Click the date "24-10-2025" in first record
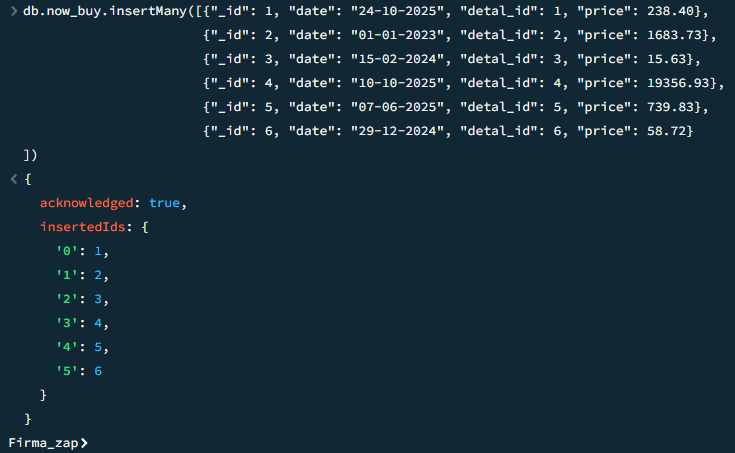Viewport: 735px width, 453px height. point(397,11)
